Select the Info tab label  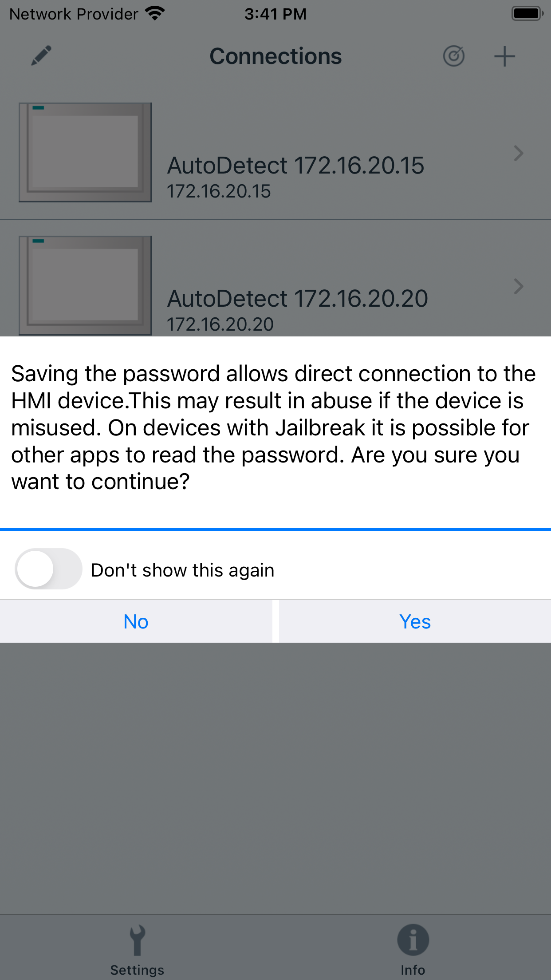click(413, 970)
